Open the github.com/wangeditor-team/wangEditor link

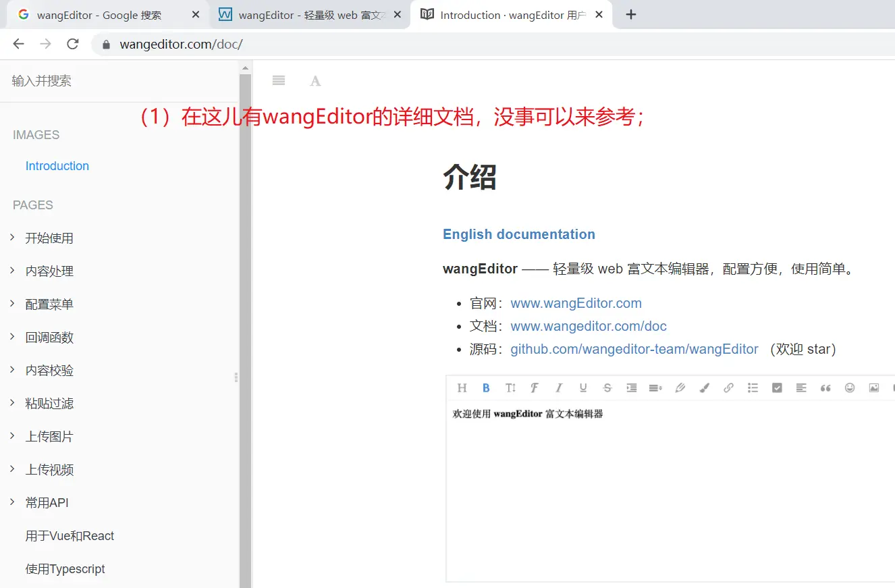pos(634,349)
